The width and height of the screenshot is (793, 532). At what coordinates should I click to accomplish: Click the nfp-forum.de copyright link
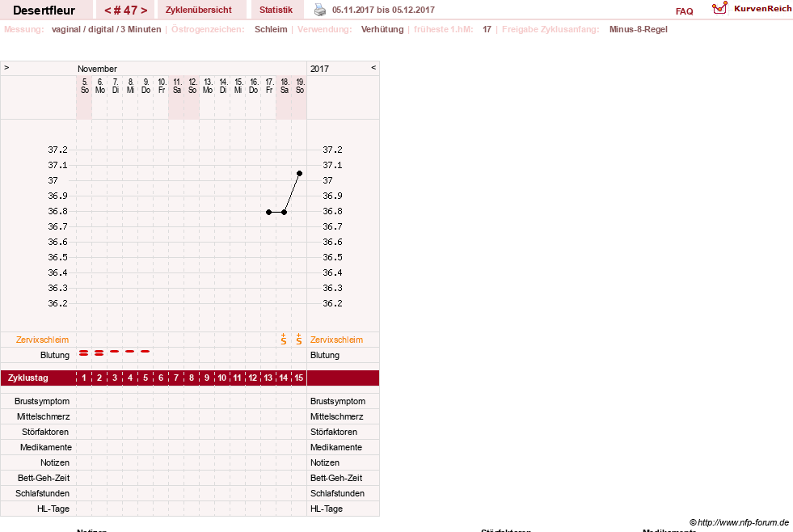[x=739, y=522]
